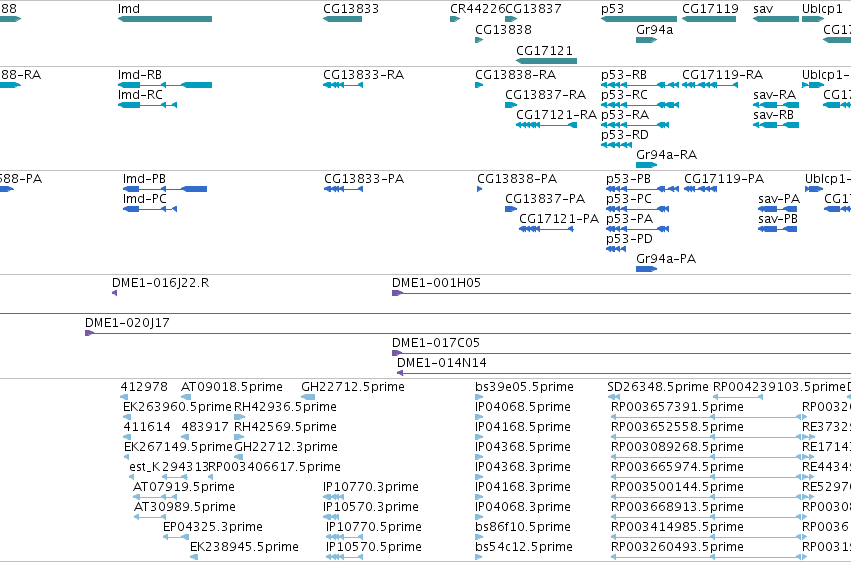Image resolution: width=851 pixels, height=562 pixels.
Task: Open the CG17121 gene label
Action: (x=544, y=51)
